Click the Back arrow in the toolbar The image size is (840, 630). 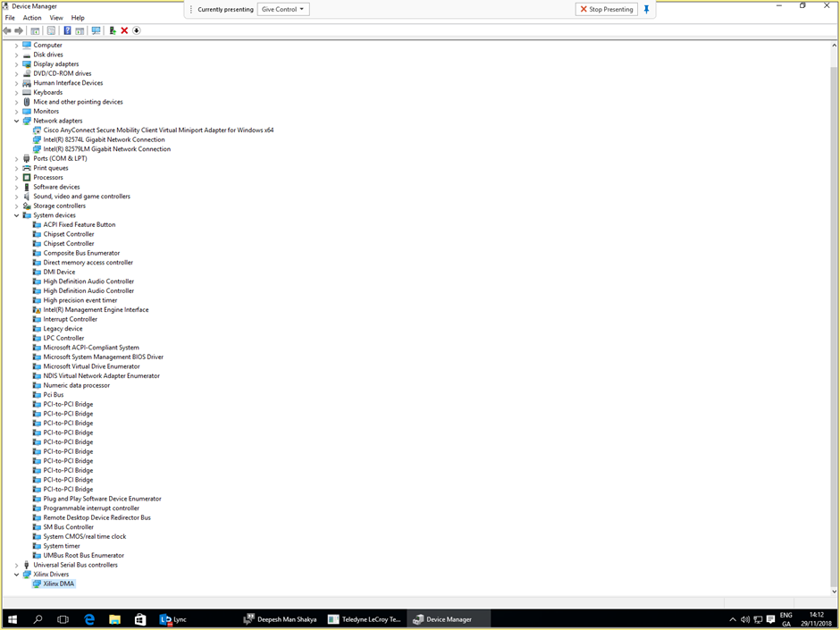click(x=7, y=30)
